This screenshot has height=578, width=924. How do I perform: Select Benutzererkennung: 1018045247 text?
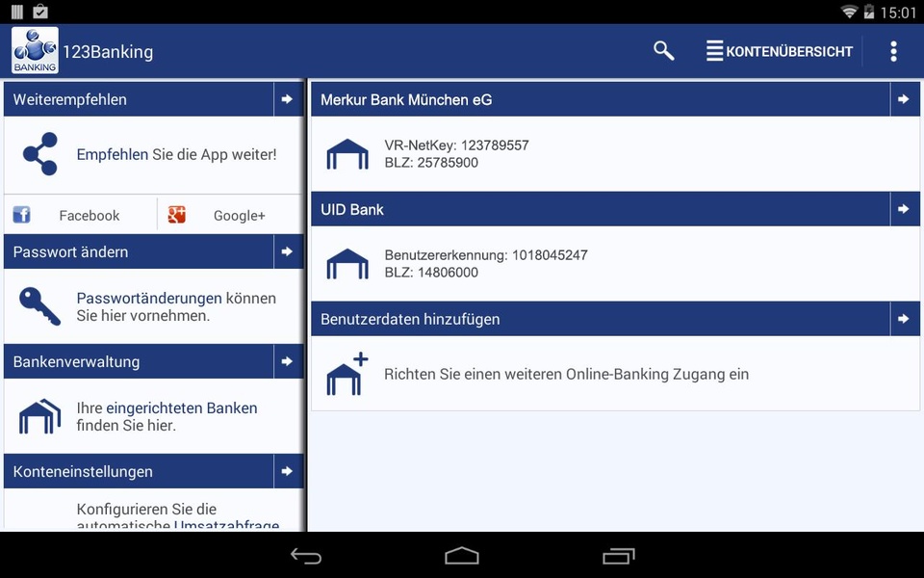click(486, 255)
